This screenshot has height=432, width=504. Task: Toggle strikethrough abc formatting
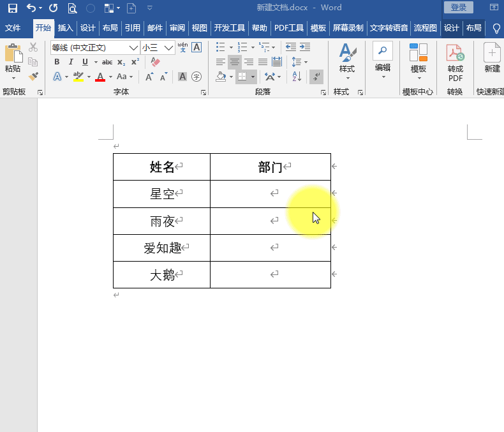point(107,62)
